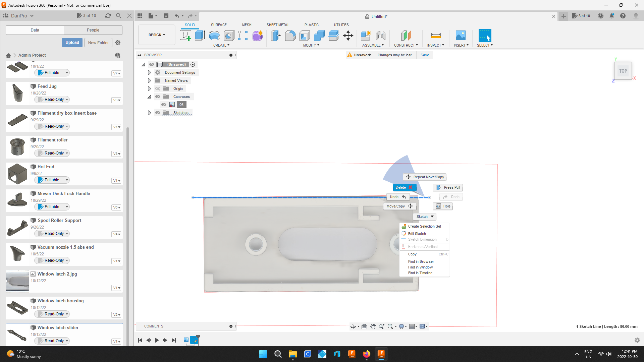Click Edit Sketch in context menu
644x362 pixels.
tap(417, 233)
